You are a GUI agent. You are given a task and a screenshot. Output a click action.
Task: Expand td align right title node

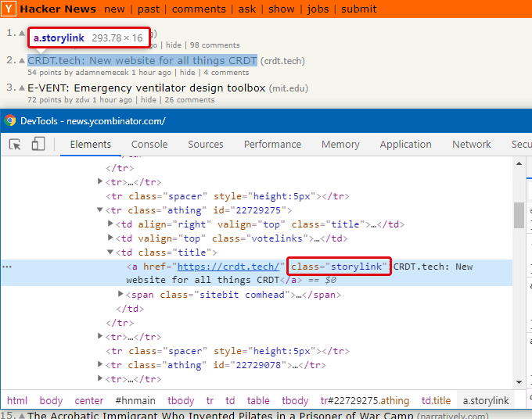(x=110, y=224)
